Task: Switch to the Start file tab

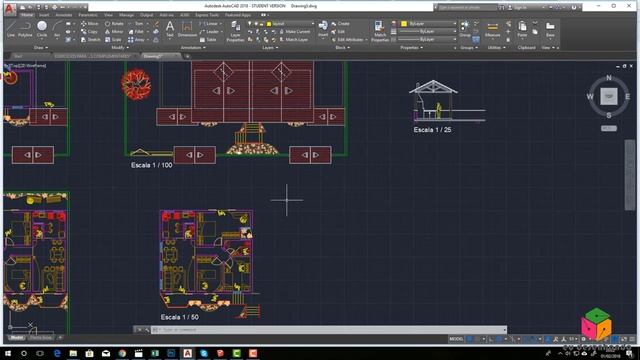Action: (x=18, y=56)
